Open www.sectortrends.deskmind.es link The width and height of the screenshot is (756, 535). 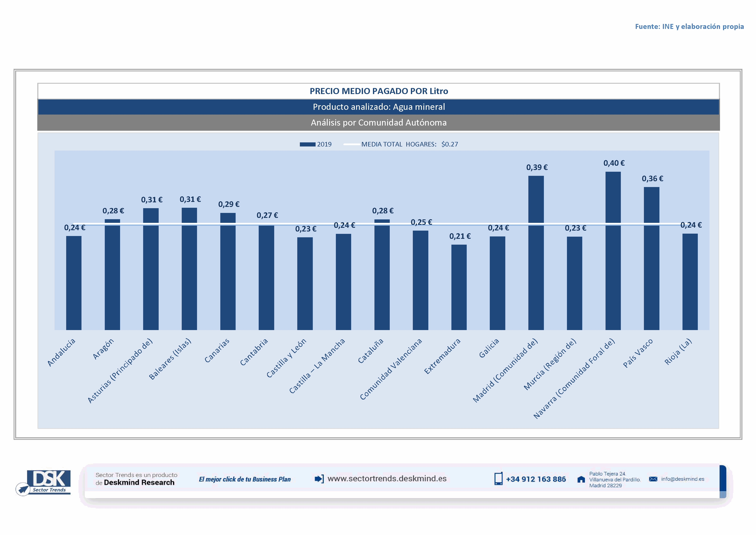pyautogui.click(x=387, y=479)
